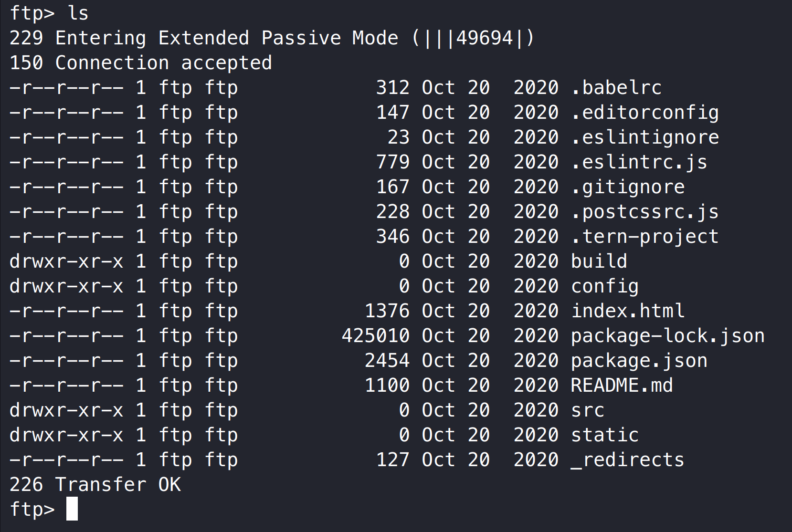Click index.html in the listing
792x532 pixels.
pos(627,311)
